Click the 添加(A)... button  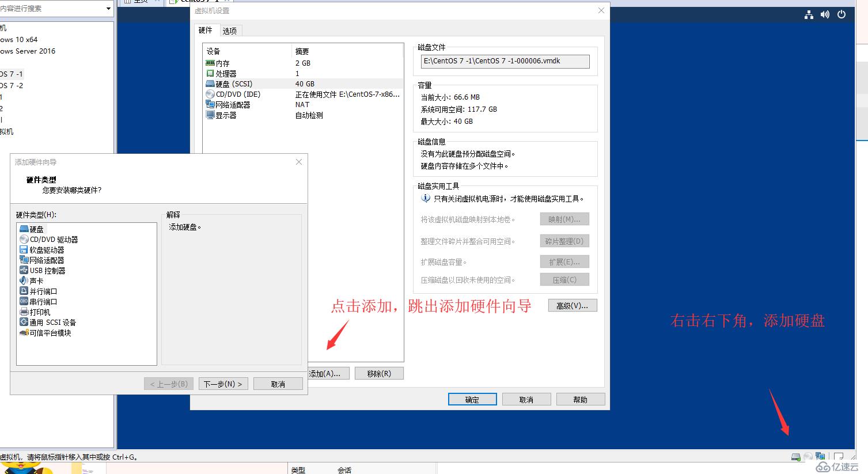point(327,374)
